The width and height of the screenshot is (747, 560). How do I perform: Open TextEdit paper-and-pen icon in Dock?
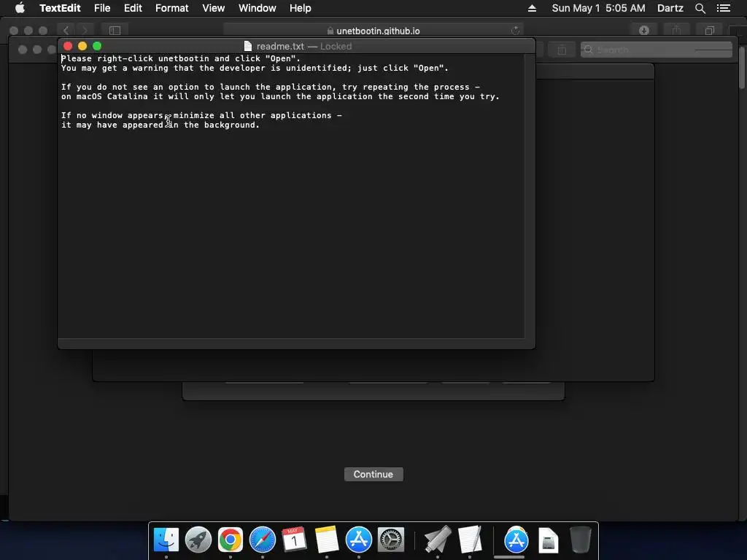470,540
